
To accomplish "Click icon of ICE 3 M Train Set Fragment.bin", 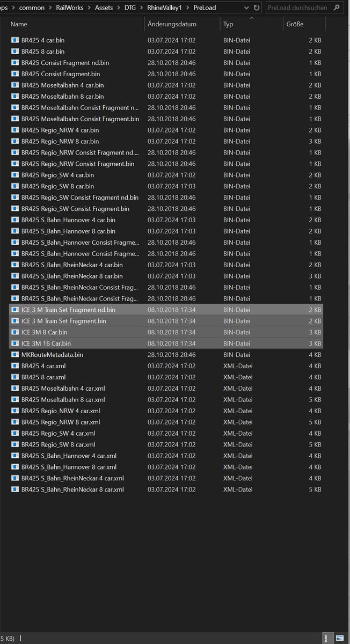I will pyautogui.click(x=15, y=321).
